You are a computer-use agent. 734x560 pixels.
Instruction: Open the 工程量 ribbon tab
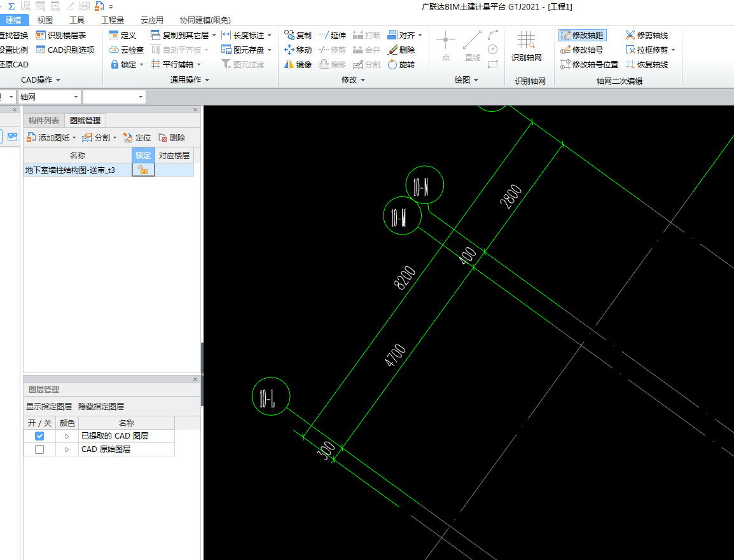[x=113, y=20]
